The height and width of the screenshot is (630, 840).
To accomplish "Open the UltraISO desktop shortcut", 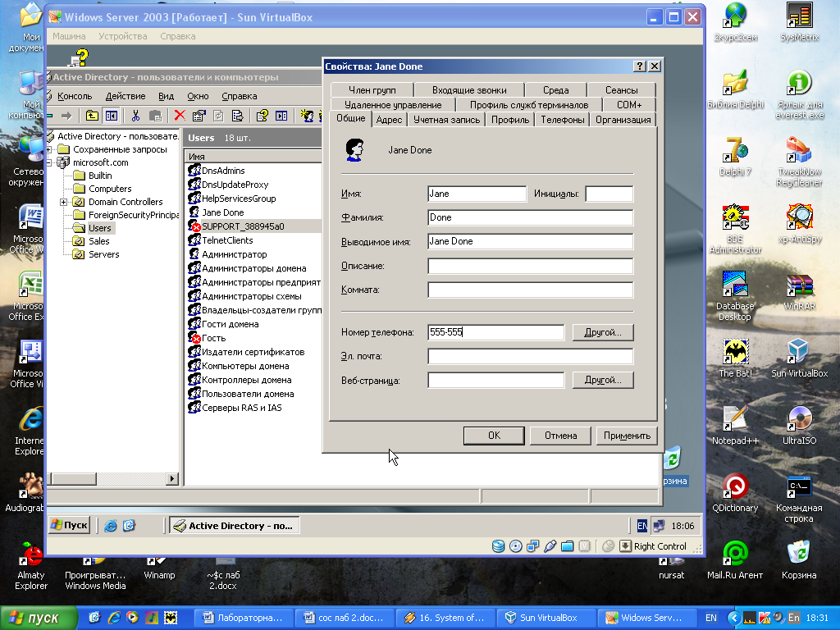I will (799, 426).
